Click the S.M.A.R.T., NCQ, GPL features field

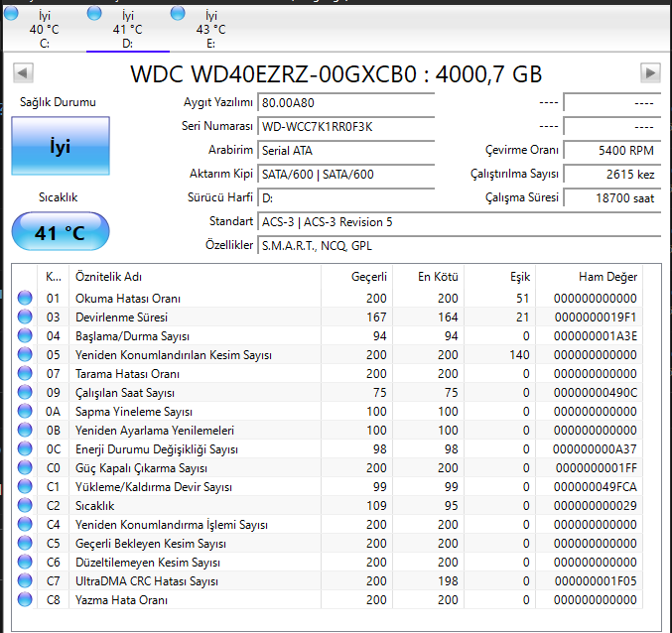tap(459, 246)
